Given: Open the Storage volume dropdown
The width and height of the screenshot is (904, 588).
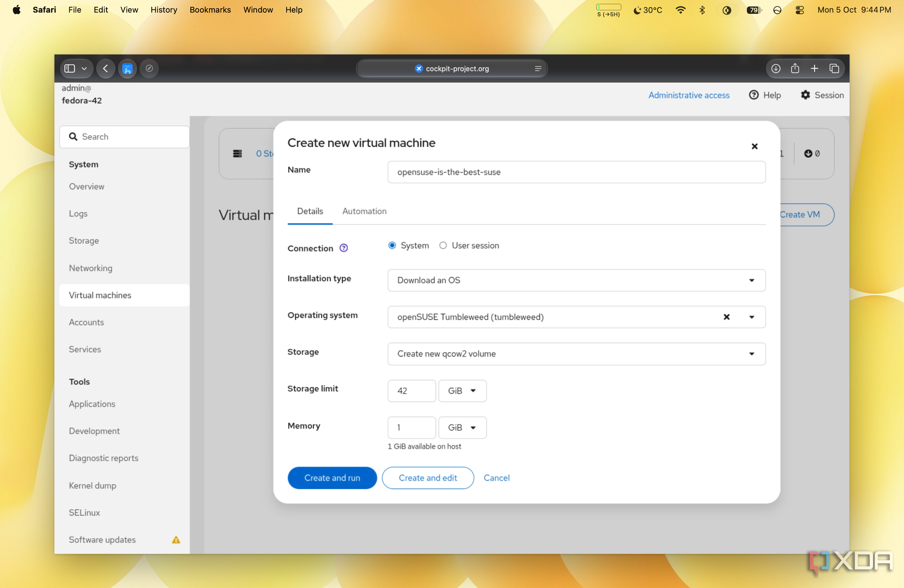Looking at the screenshot, I should coord(576,354).
